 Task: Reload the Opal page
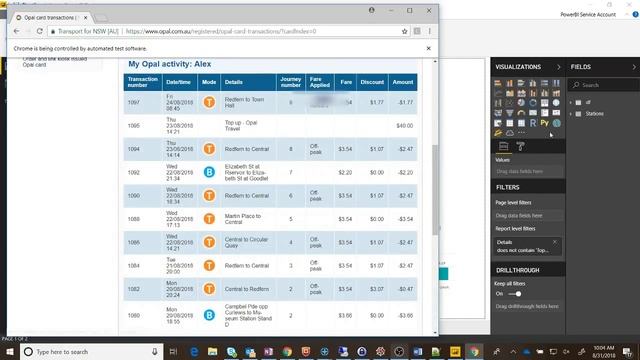tap(39, 31)
